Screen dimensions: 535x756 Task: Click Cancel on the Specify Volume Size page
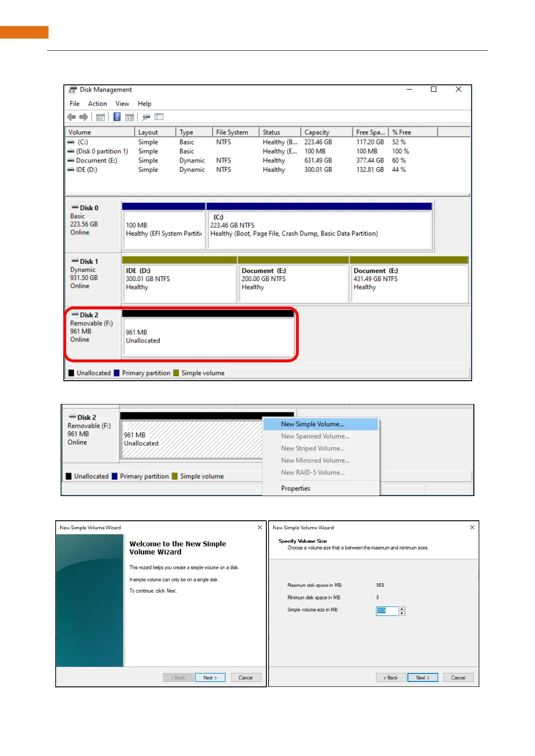pos(458,678)
